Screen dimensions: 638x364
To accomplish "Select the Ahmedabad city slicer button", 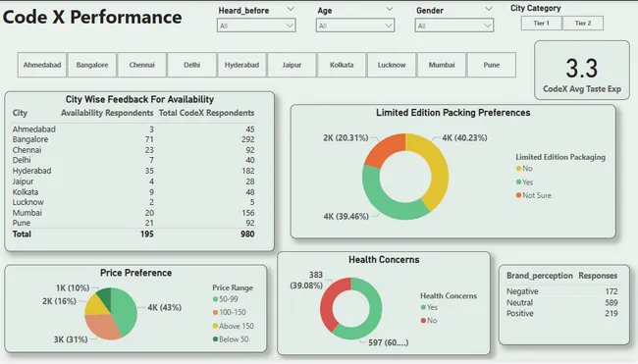I will tap(42, 65).
